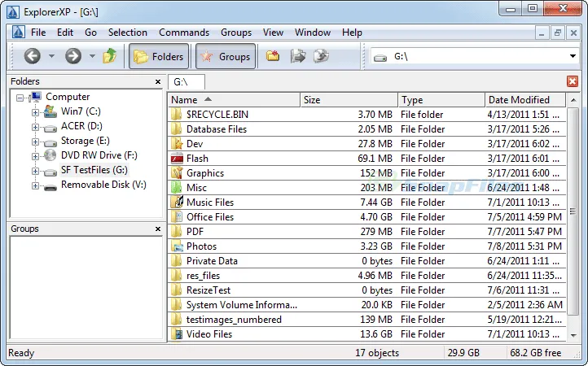Click the move-to-folder toolbar icon
This screenshot has height=366, width=588.
pos(321,56)
